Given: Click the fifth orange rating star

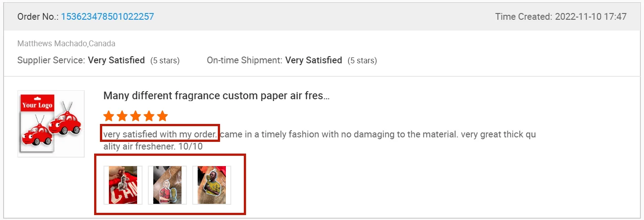Looking at the screenshot, I should tap(162, 116).
